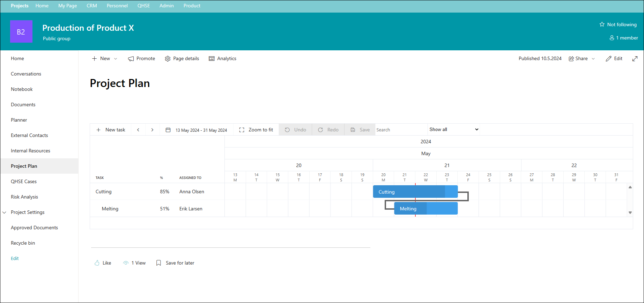The height and width of the screenshot is (303, 644).
Task: Click the Share button
Action: coord(578,58)
